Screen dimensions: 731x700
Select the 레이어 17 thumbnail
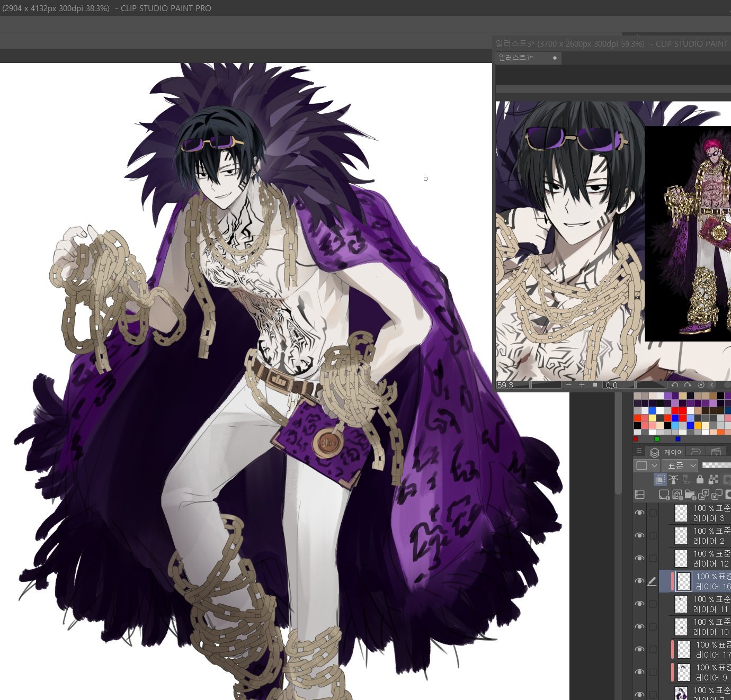pyautogui.click(x=684, y=649)
